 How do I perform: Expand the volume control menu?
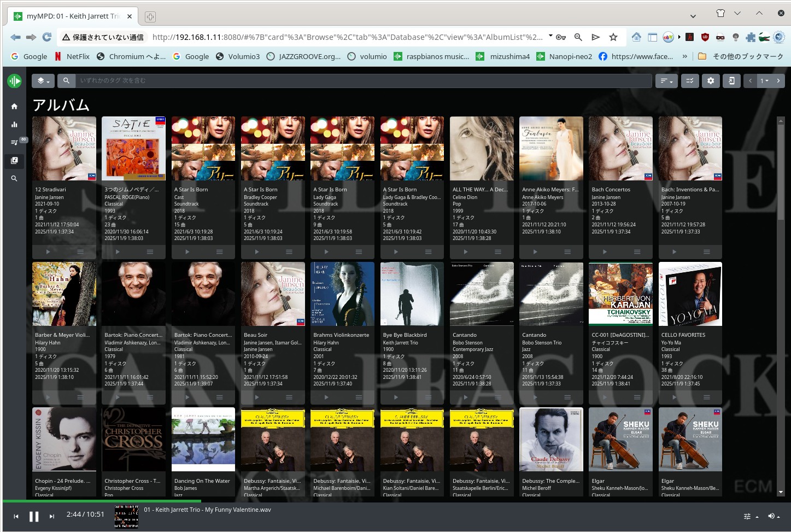(x=774, y=516)
